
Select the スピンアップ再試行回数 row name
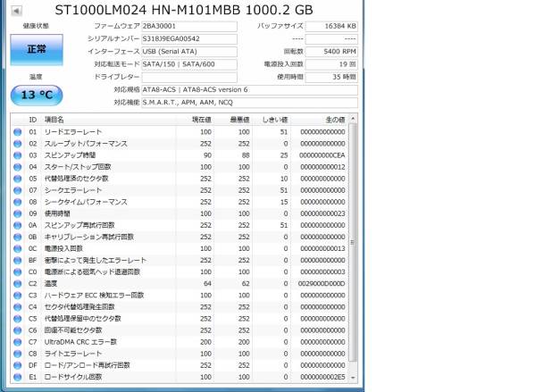[79, 226]
